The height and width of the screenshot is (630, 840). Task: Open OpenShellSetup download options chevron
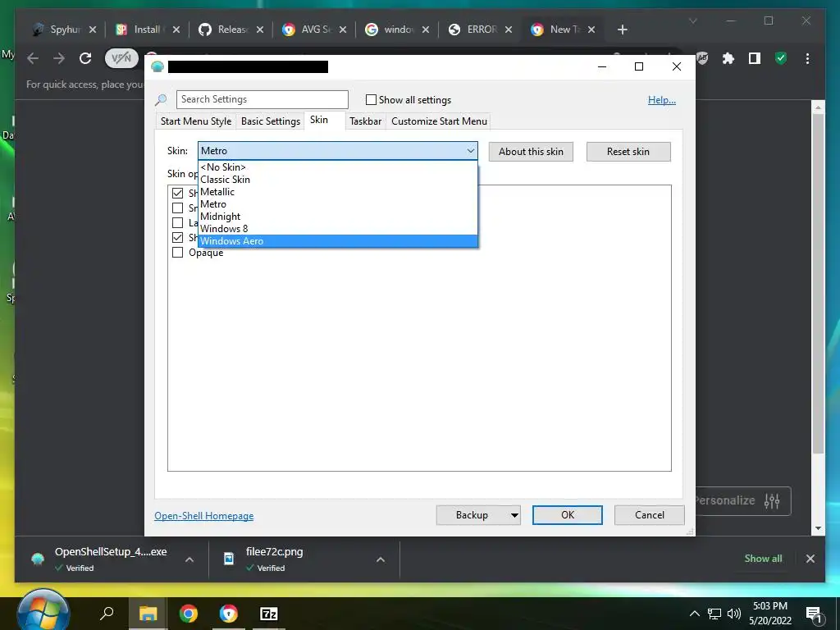(x=189, y=559)
